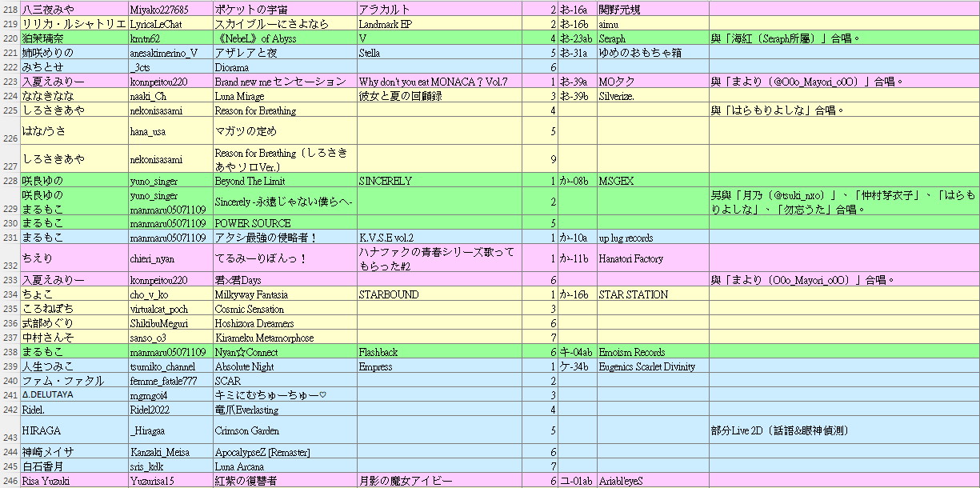
Task: Click the up lug records cell
Action: coord(653,238)
